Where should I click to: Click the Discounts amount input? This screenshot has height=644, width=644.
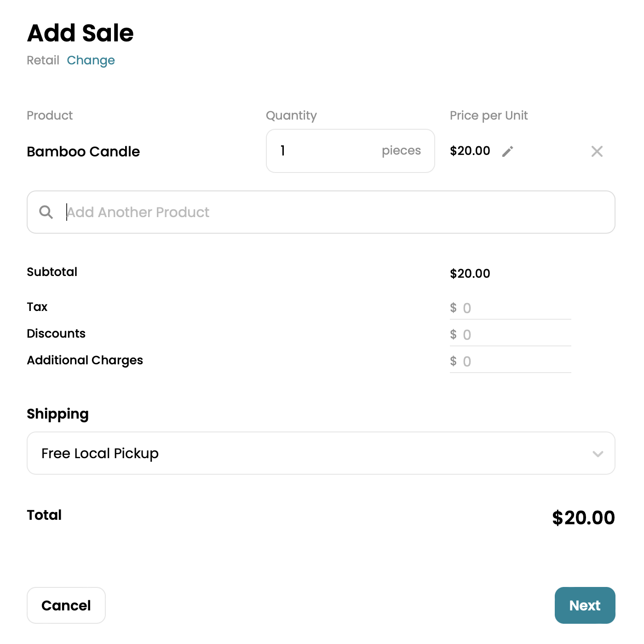(x=515, y=335)
